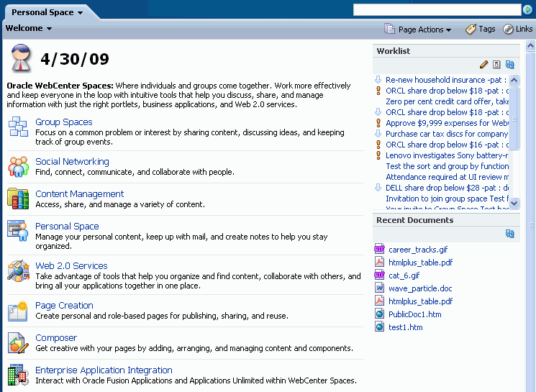This screenshot has height=392, width=536.
Task: Open the Group Spaces link
Action: [63, 122]
